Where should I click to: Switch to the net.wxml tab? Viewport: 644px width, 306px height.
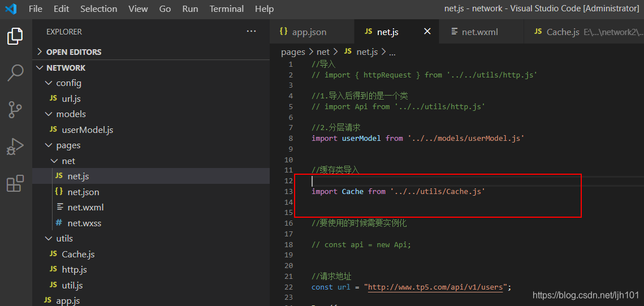(481, 32)
